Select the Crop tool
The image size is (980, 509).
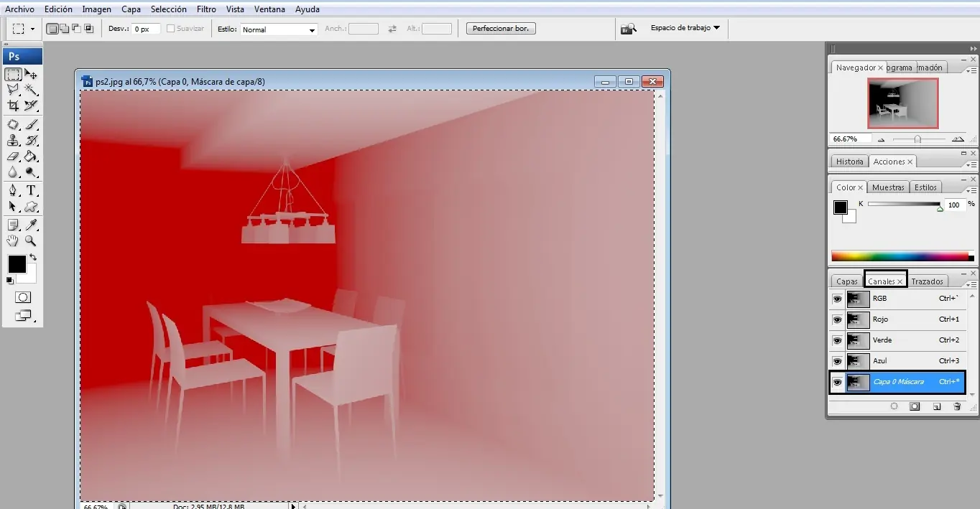(x=13, y=106)
